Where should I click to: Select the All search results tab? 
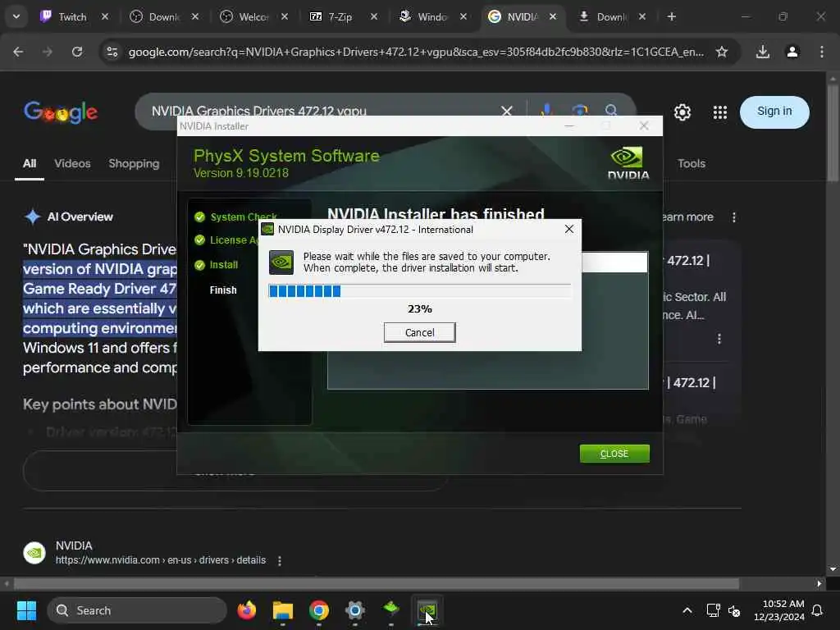click(30, 163)
